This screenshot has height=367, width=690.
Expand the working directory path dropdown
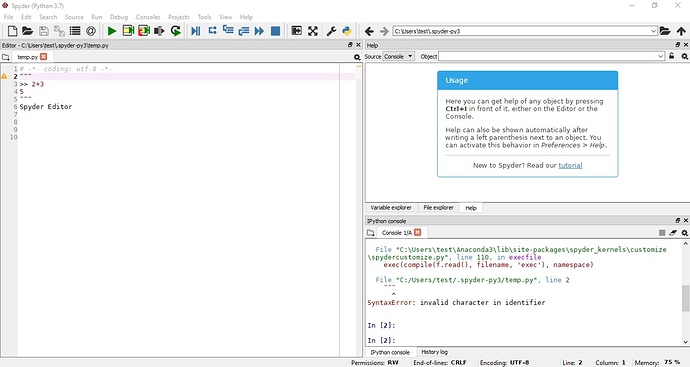pyautogui.click(x=653, y=31)
